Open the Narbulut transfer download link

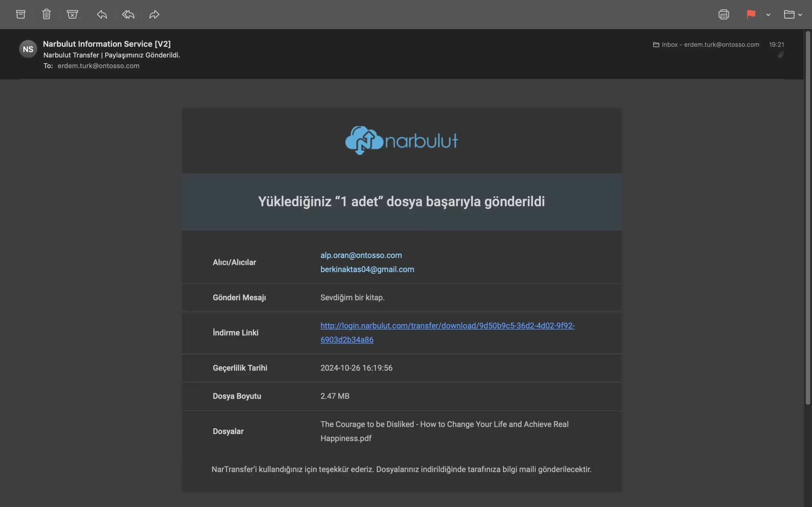click(x=447, y=326)
